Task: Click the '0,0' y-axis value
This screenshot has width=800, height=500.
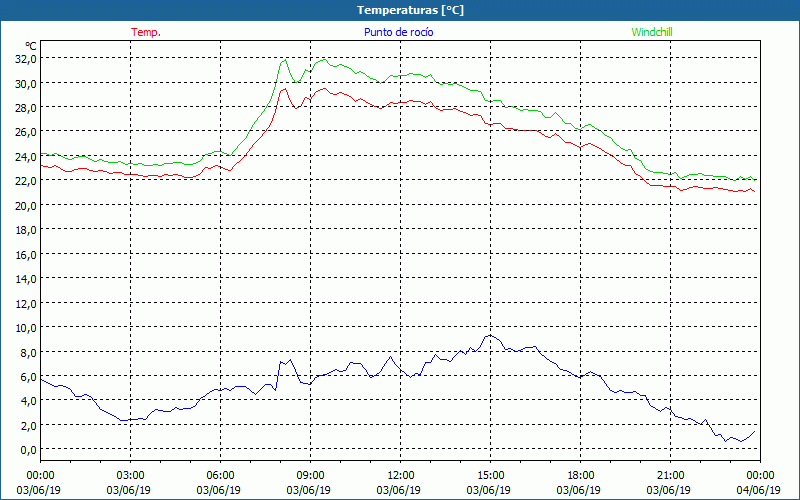Action: click(29, 449)
